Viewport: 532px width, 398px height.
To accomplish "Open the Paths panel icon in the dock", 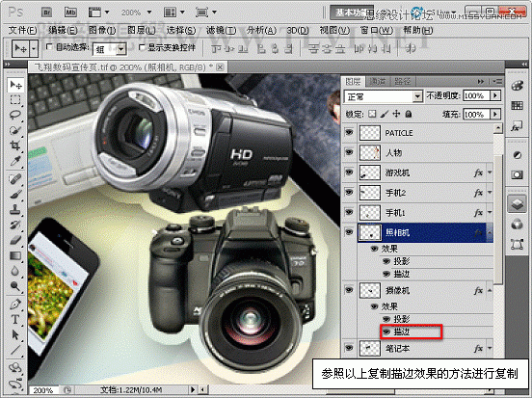I will click(x=517, y=244).
